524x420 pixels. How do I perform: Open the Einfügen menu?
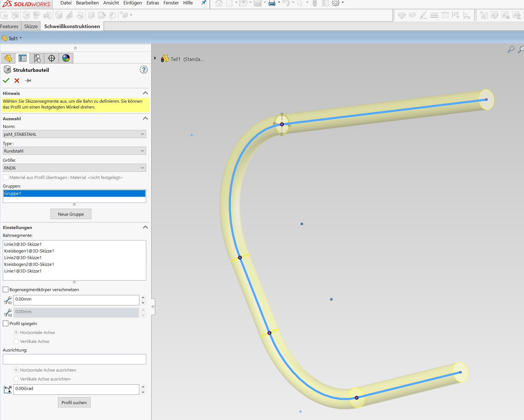(133, 3)
